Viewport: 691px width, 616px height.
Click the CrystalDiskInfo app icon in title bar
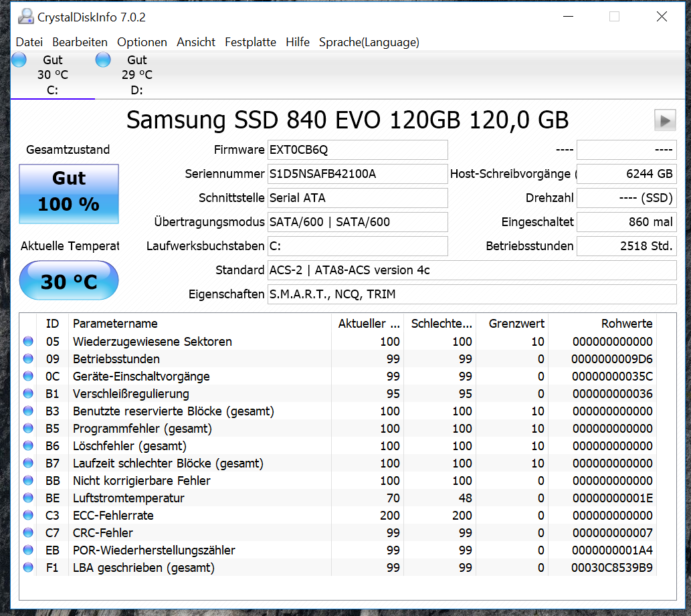pos(25,16)
